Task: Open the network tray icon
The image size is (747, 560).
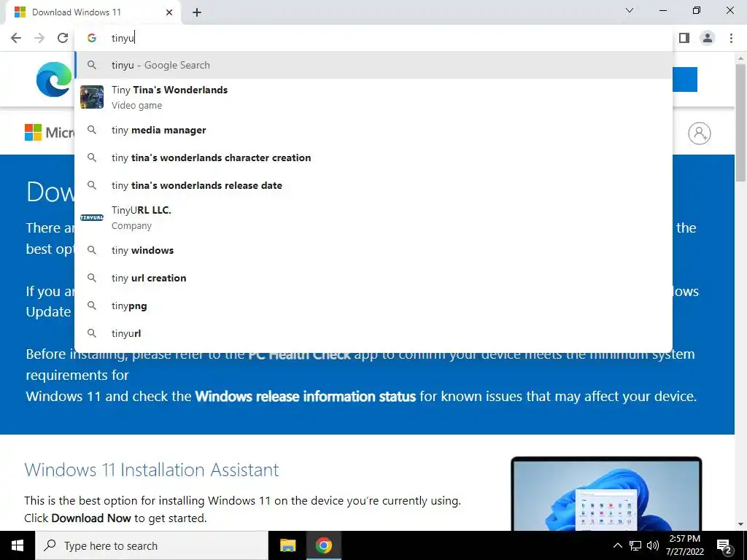Action: pos(635,545)
